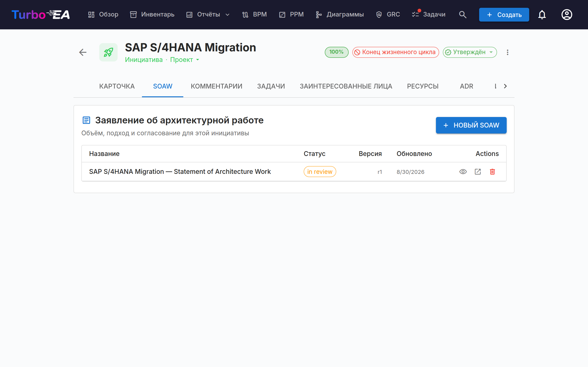This screenshot has width=588, height=367.
Task: Open the user account avatar menu
Action: (x=567, y=14)
